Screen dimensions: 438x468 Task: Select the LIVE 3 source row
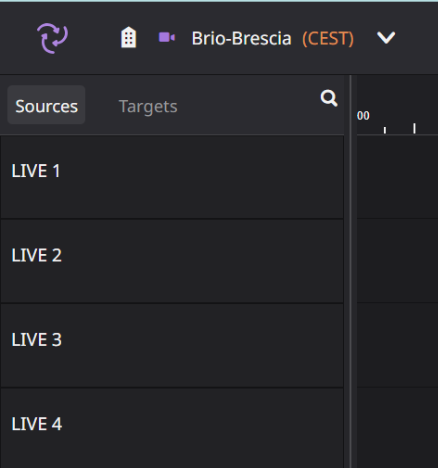click(172, 346)
